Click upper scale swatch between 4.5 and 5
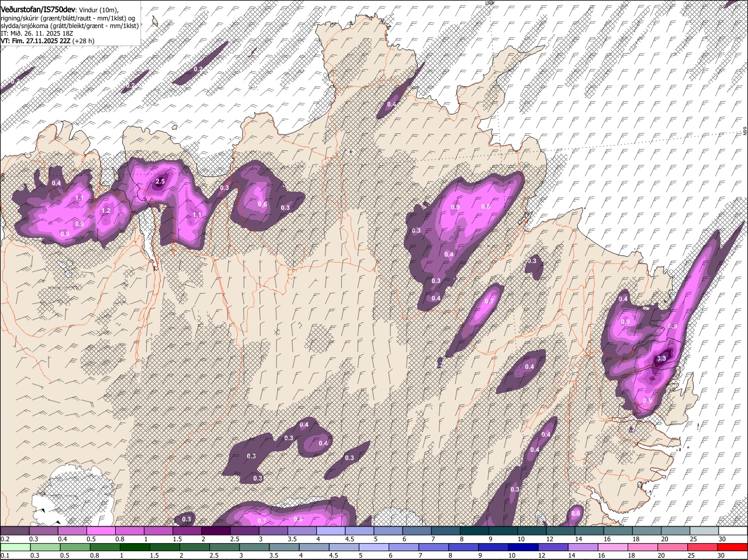Viewport: 748px width, 560px height. pyautogui.click(x=359, y=531)
